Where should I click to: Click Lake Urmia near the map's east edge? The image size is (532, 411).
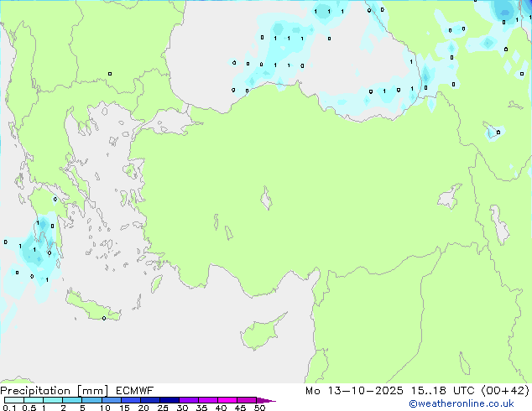pos(499,225)
